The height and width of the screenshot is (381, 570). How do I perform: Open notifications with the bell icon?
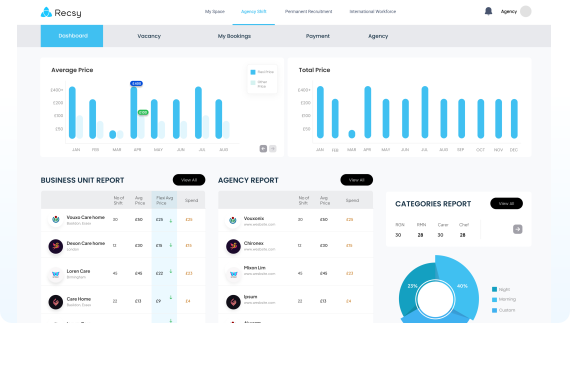coord(488,11)
